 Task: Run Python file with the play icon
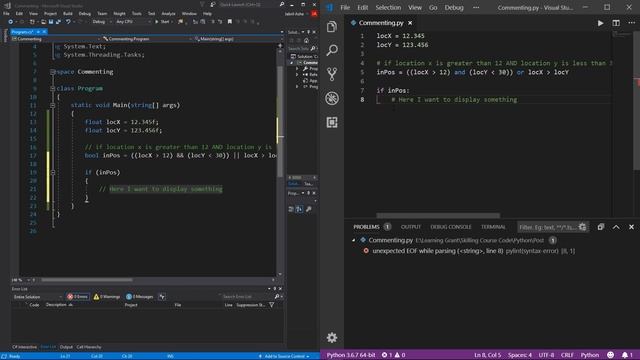(600, 23)
